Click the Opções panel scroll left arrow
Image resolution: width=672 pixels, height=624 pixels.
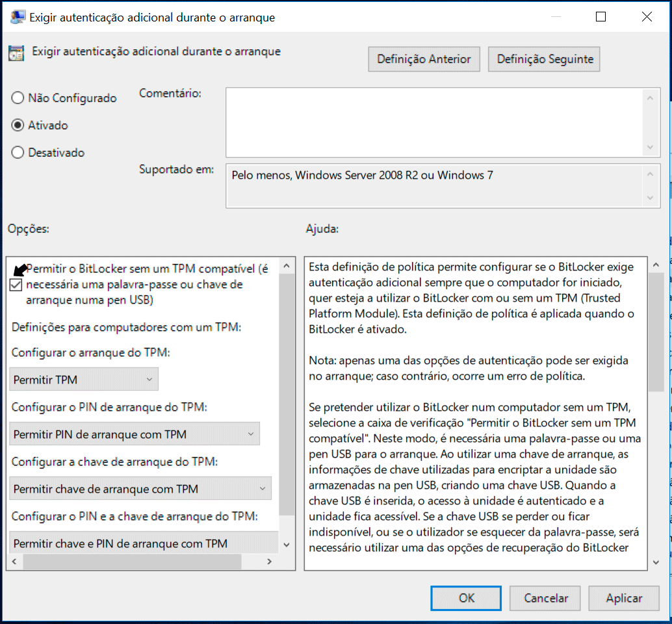pyautogui.click(x=14, y=562)
